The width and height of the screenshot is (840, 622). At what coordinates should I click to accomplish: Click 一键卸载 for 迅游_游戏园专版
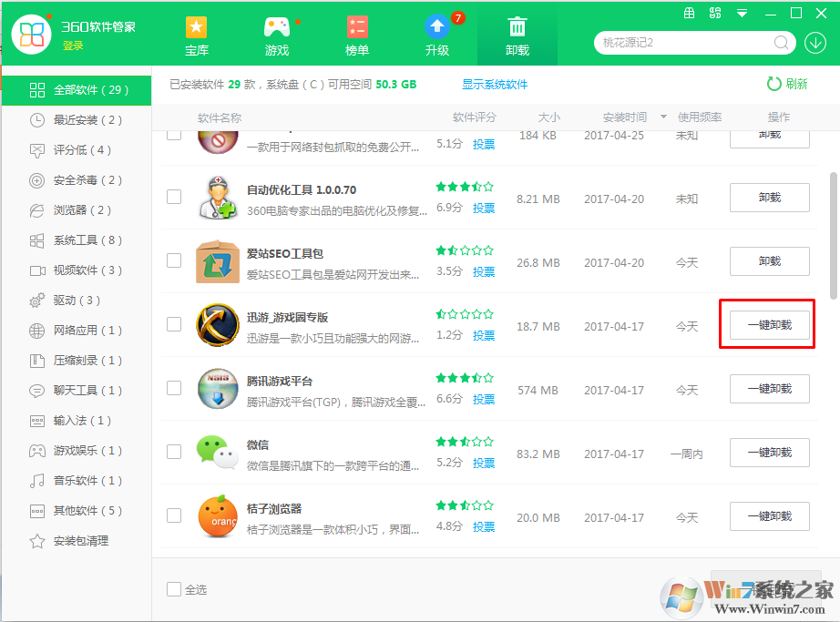coord(769,325)
